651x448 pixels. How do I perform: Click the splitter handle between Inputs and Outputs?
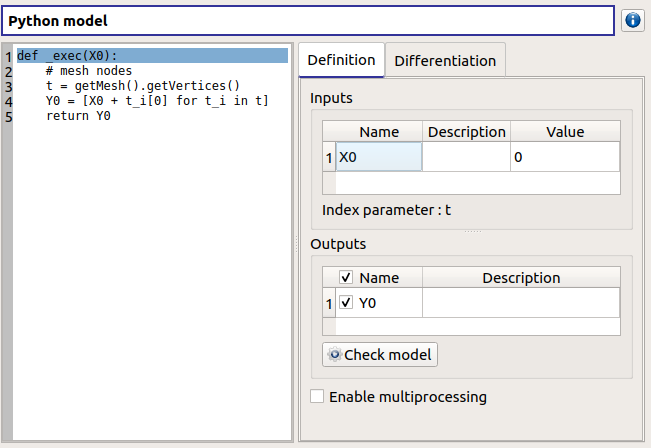point(473,231)
